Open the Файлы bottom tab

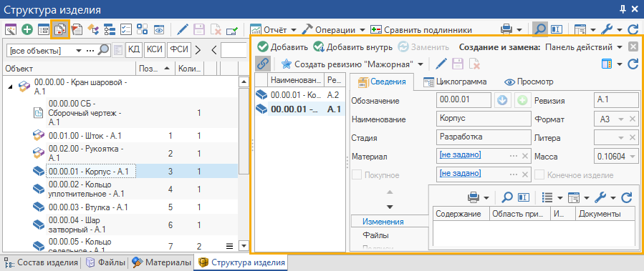point(105,262)
